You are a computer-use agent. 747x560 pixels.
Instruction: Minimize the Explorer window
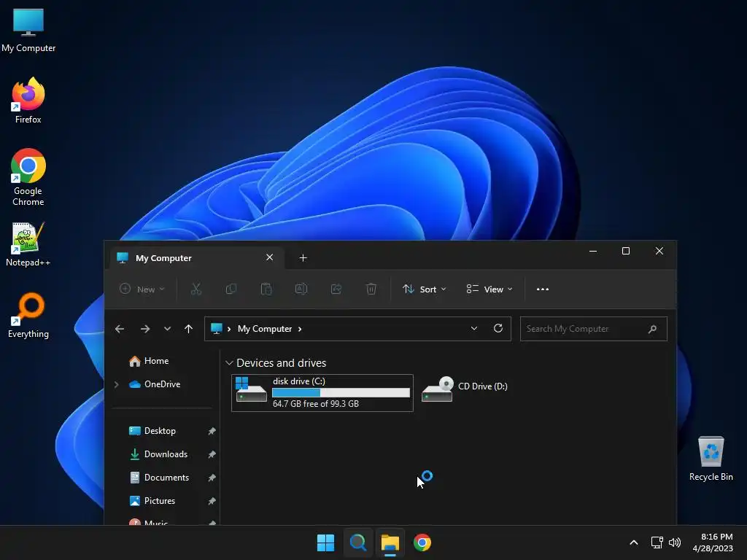tap(593, 251)
